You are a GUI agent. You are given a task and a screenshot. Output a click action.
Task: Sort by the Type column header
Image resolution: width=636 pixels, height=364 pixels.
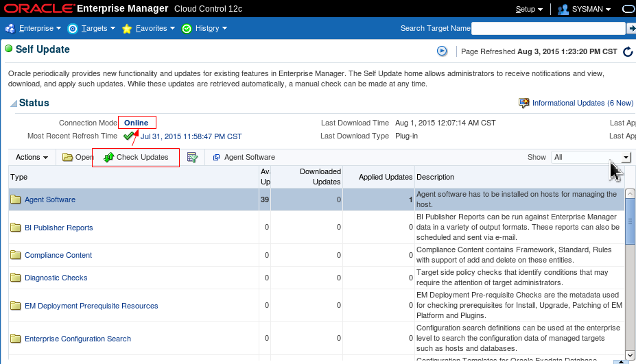(134, 177)
